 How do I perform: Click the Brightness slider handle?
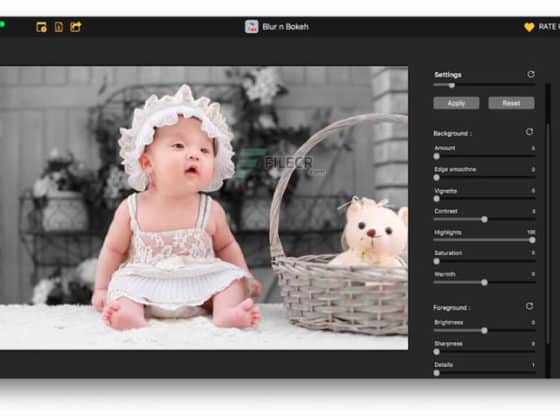(484, 331)
